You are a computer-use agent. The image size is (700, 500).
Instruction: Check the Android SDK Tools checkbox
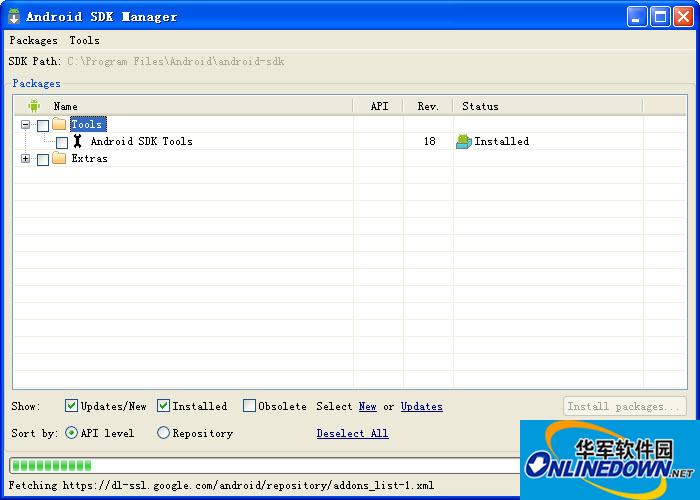[62, 142]
